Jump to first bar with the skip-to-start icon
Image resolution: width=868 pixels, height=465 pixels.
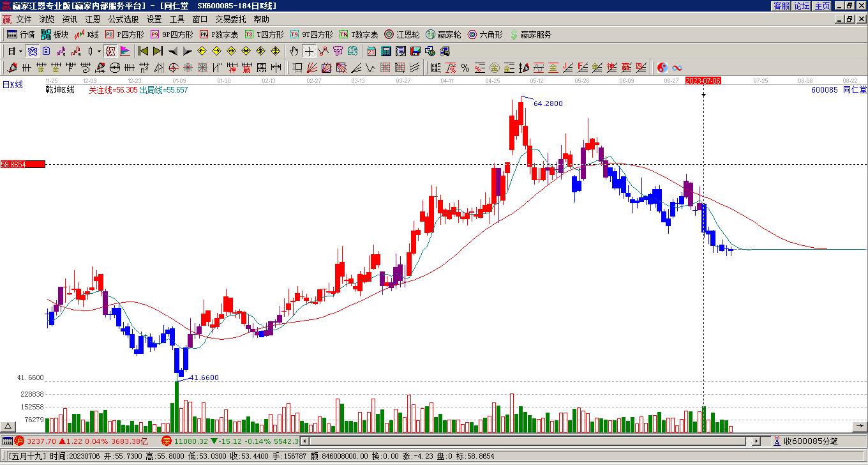[144, 51]
